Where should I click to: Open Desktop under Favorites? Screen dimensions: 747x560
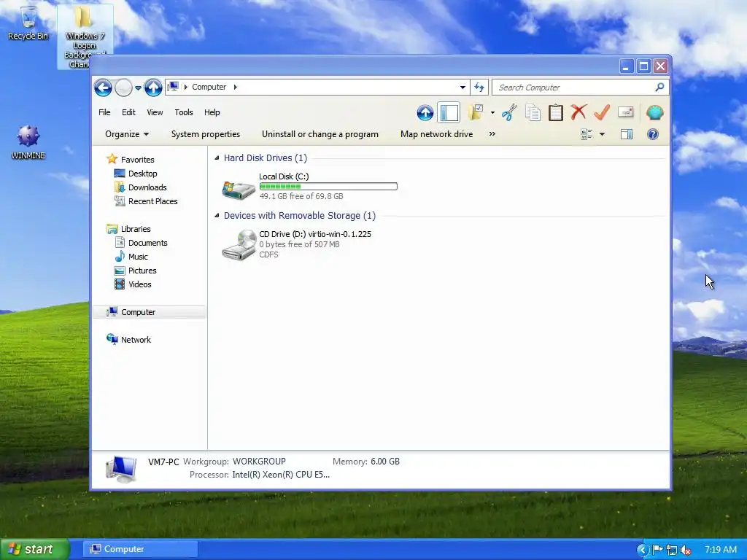coord(142,174)
